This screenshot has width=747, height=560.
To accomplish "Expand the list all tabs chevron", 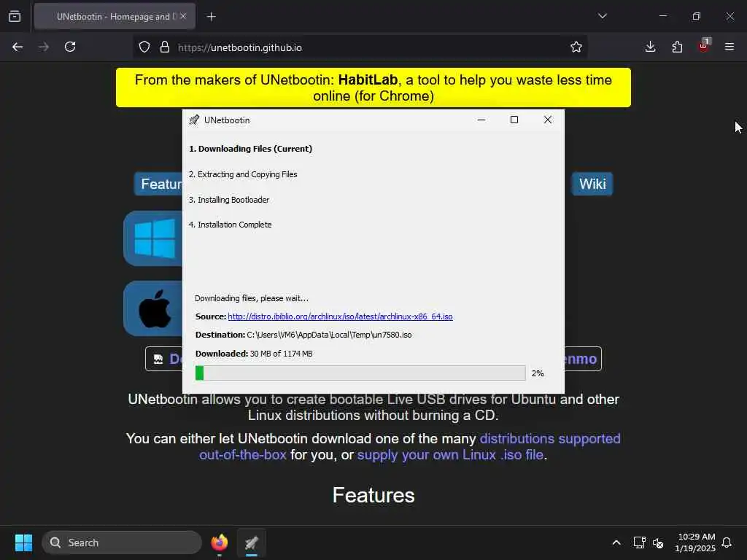I will (602, 16).
